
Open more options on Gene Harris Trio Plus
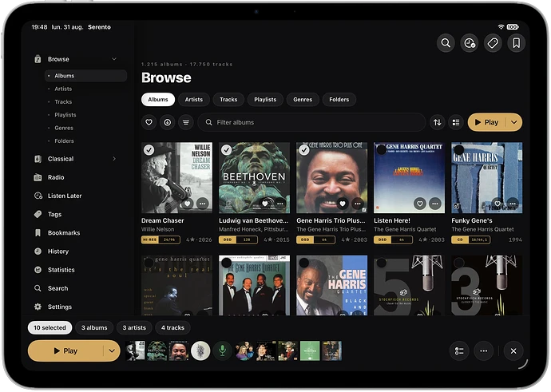(358, 204)
